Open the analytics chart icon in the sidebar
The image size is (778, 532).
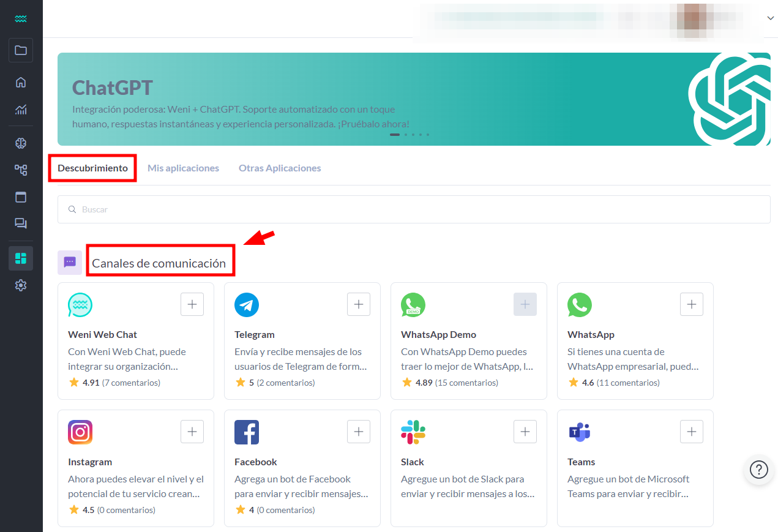21,110
